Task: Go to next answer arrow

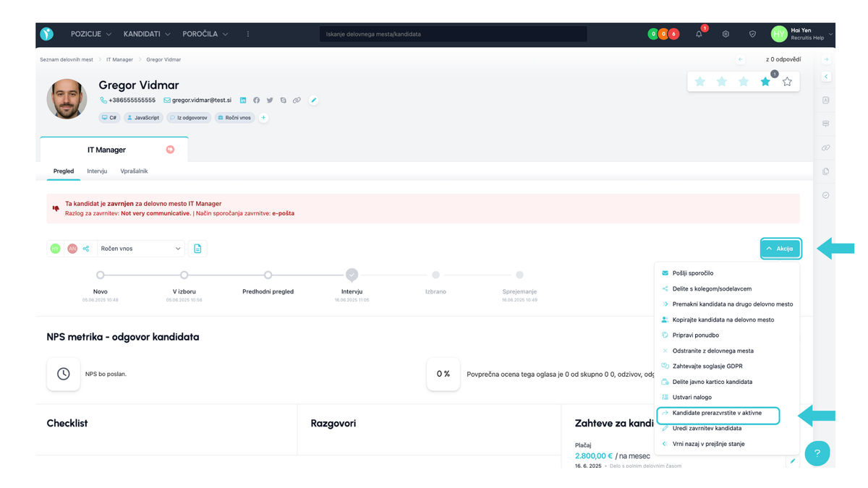Action: (826, 59)
